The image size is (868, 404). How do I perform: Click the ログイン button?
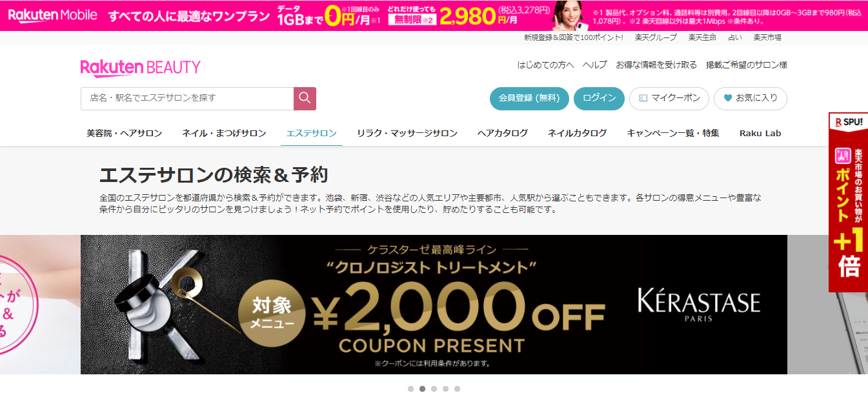[599, 98]
